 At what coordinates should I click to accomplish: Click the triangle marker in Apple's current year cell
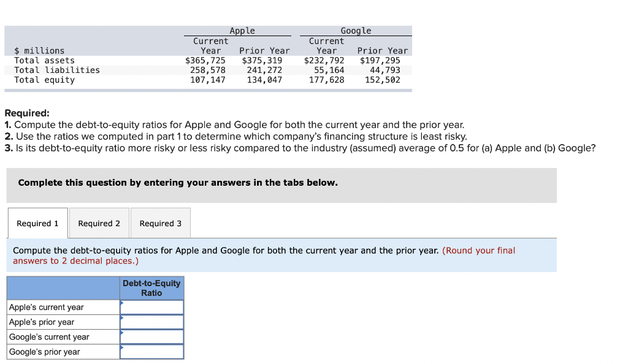tap(121, 303)
